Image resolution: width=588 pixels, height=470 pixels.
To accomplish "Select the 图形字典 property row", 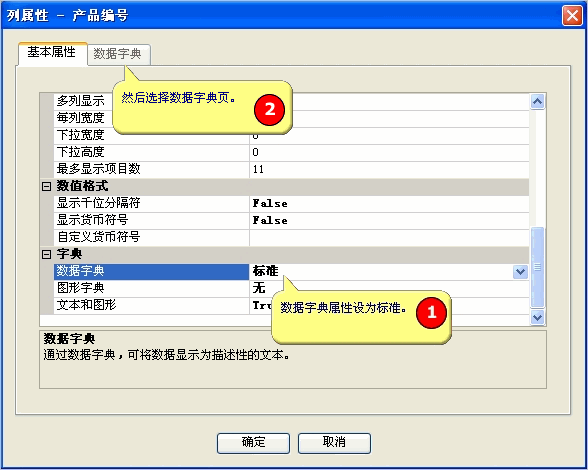I will click(x=291, y=288).
